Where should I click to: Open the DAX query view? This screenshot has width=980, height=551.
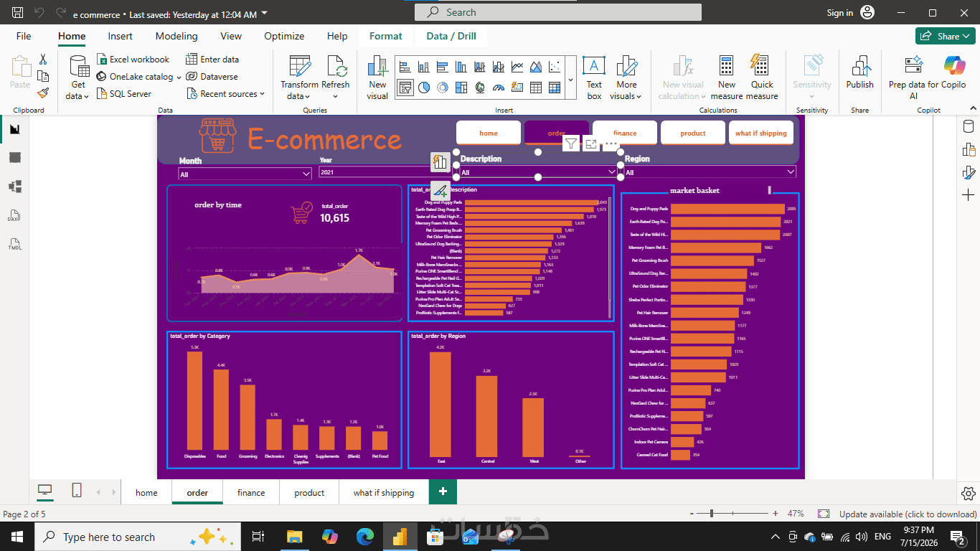point(15,215)
